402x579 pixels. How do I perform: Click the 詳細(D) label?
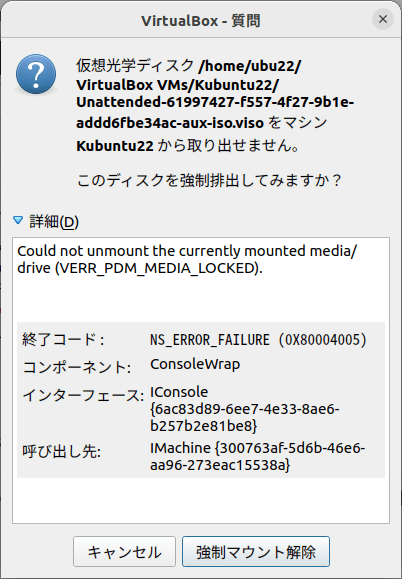click(54, 221)
